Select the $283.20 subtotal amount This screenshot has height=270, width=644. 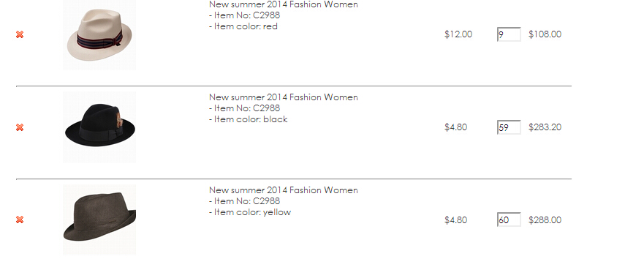pyautogui.click(x=545, y=127)
